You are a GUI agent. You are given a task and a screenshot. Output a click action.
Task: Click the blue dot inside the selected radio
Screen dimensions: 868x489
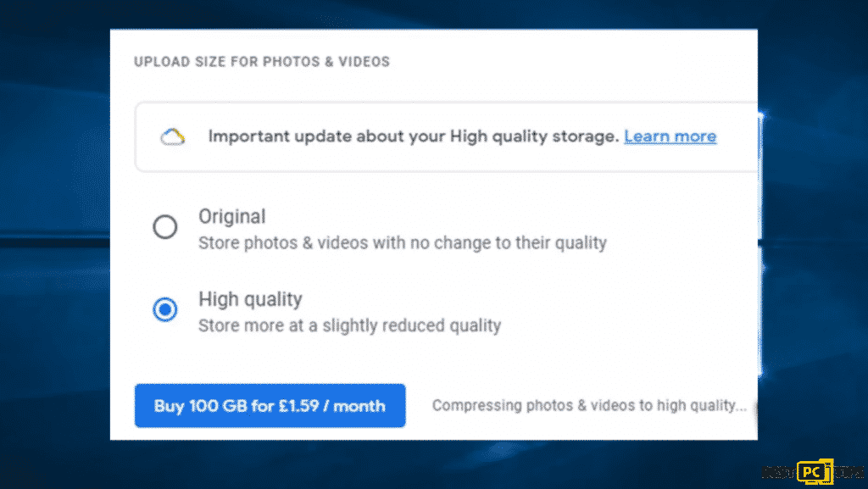point(165,309)
